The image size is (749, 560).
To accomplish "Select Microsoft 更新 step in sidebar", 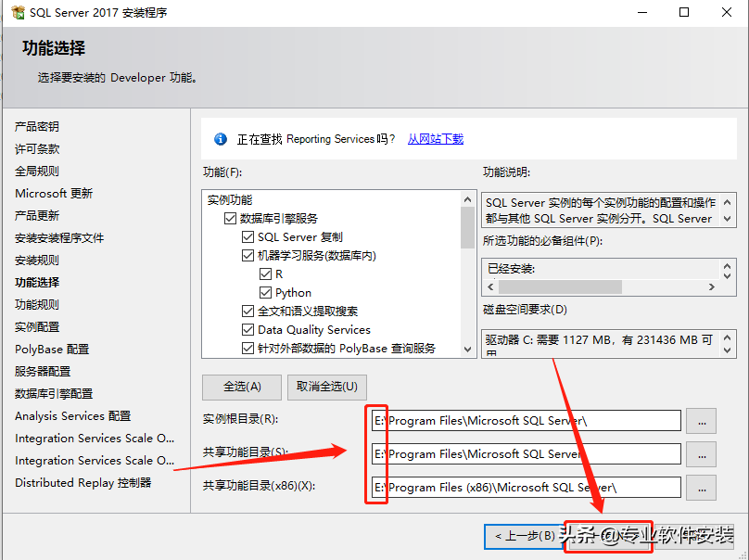I will [x=54, y=194].
